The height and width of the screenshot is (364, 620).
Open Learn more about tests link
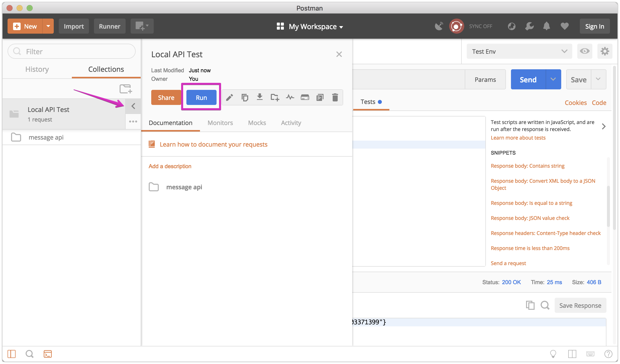pyautogui.click(x=518, y=138)
